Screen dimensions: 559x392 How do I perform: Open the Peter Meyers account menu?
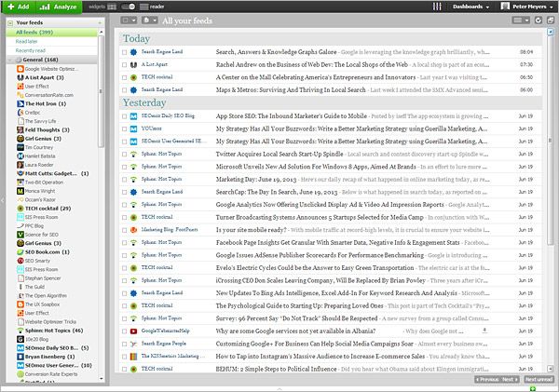(x=526, y=7)
